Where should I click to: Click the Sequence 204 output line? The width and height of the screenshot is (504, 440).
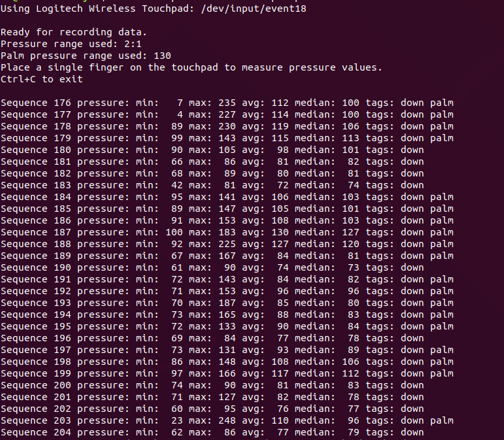click(x=212, y=432)
